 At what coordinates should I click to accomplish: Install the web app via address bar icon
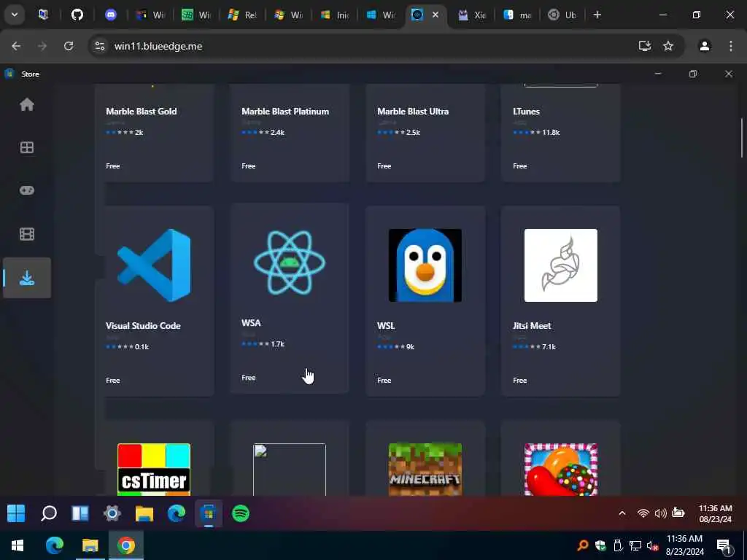point(645,46)
